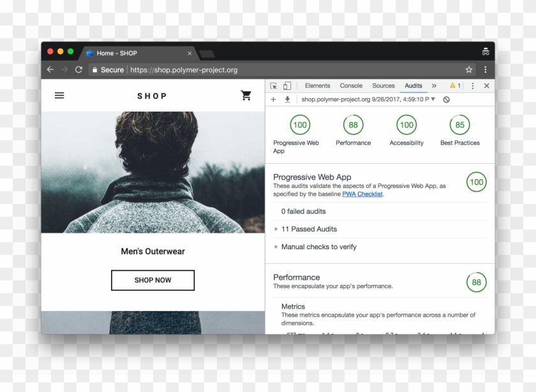
Task: Show more DevTools tabs chevron
Action: tap(434, 85)
